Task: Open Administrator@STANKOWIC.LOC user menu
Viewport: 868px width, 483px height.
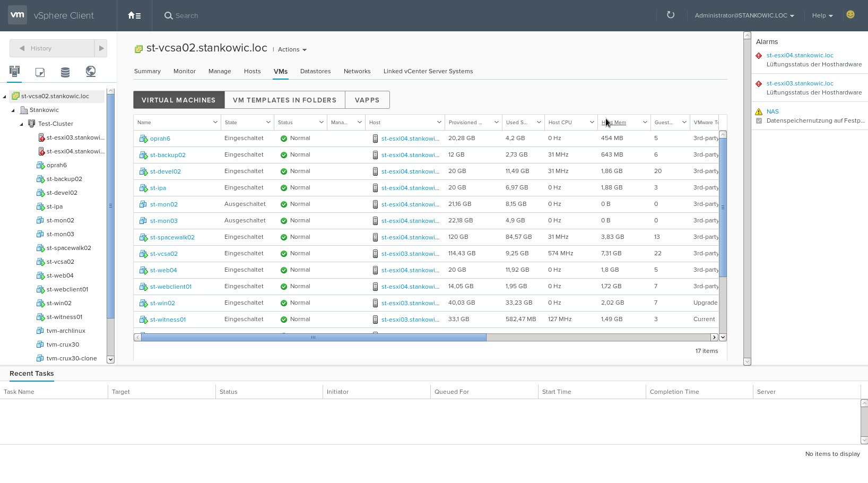Action: [x=744, y=15]
